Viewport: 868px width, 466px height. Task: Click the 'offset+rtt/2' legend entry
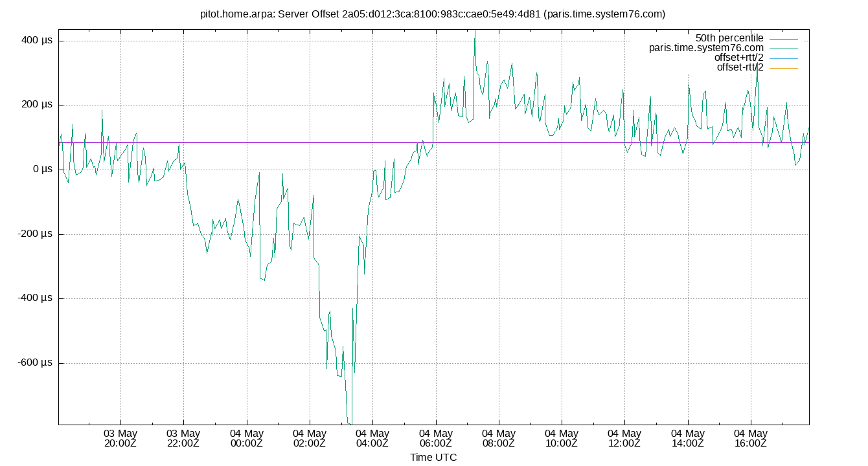[739, 58]
